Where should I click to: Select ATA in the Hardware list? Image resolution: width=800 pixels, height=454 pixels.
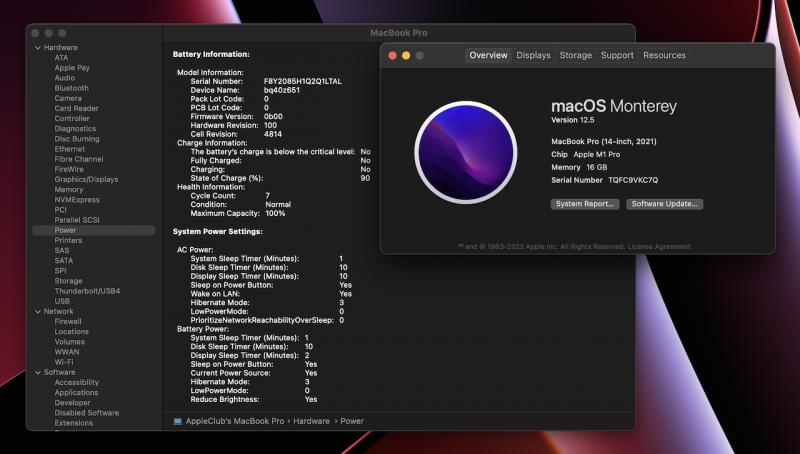61,58
